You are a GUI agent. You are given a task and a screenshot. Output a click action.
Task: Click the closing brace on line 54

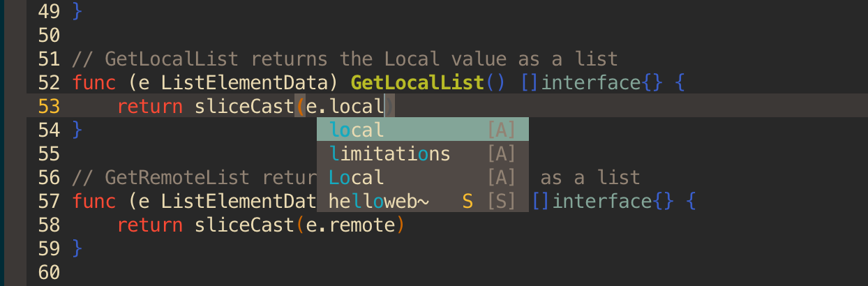tap(77, 130)
